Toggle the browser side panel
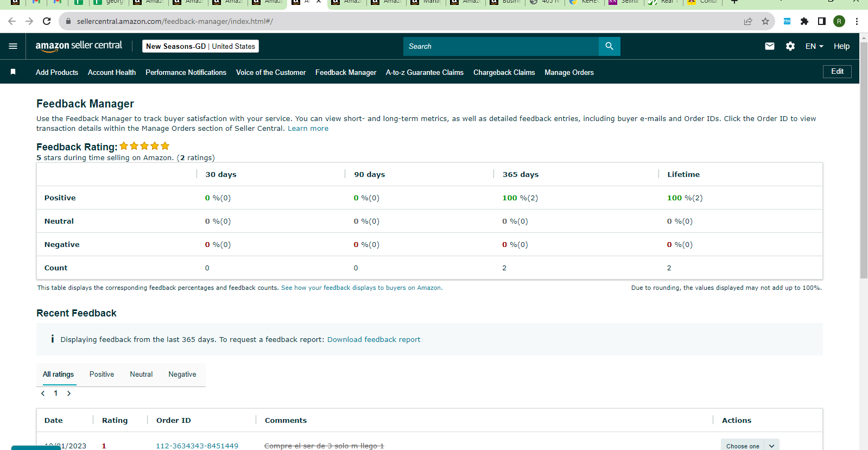868x450 pixels. click(x=822, y=21)
